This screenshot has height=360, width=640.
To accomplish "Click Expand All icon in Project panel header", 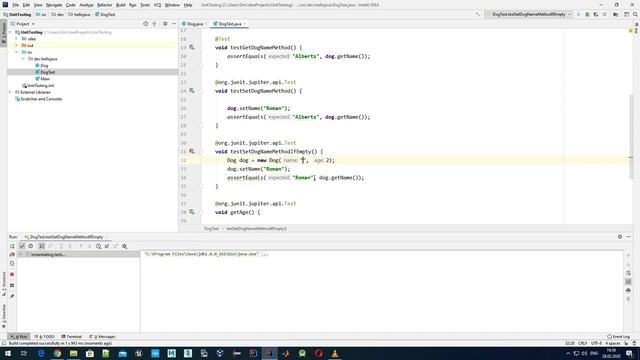I will (x=154, y=24).
